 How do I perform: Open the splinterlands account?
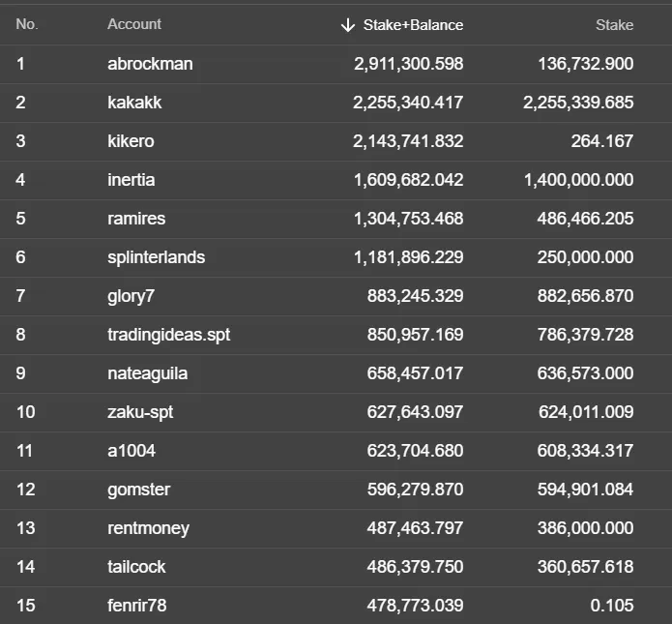157,257
